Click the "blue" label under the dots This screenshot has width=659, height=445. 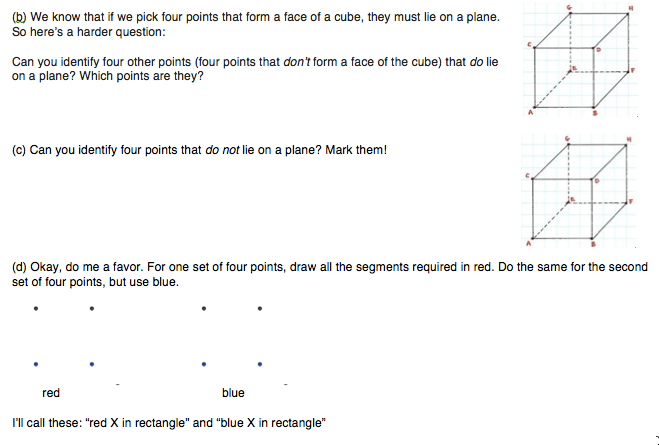pyautogui.click(x=233, y=393)
